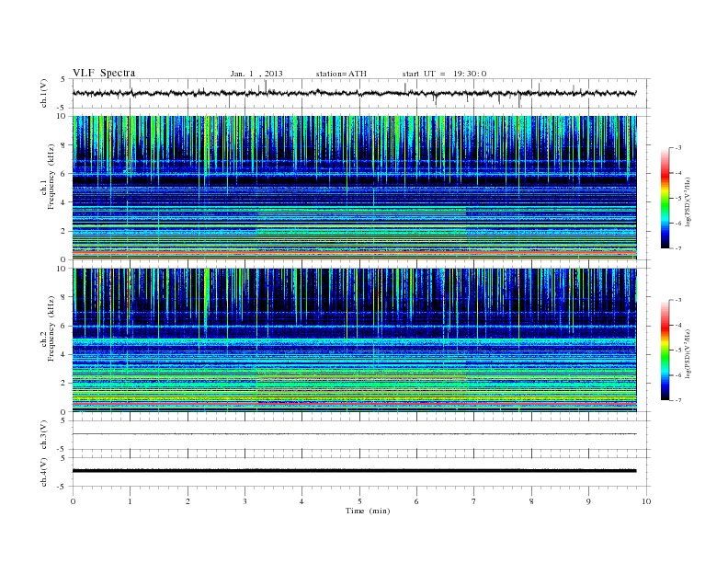Select the "start UT = 19:30:0" text
Viewport: 728px width, 563px height.
[444, 74]
